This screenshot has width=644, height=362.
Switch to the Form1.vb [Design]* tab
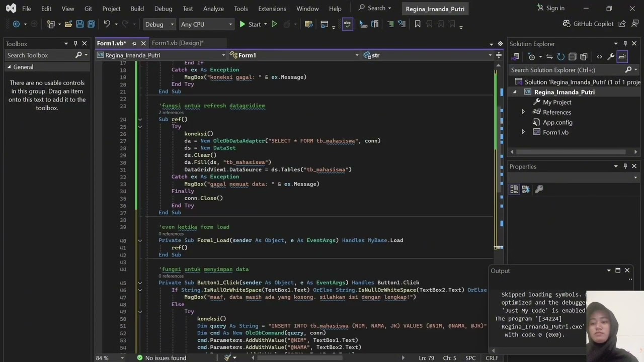178,43
